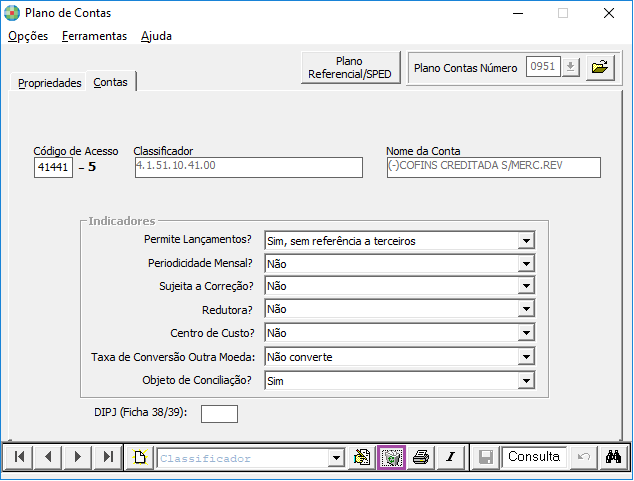
Task: Click the Plano Contas Número field
Action: (543, 67)
